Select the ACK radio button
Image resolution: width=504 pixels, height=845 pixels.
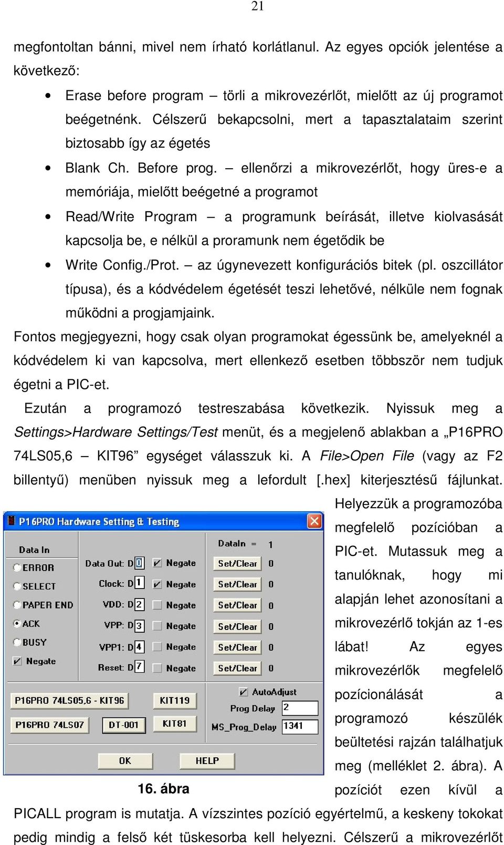17,623
